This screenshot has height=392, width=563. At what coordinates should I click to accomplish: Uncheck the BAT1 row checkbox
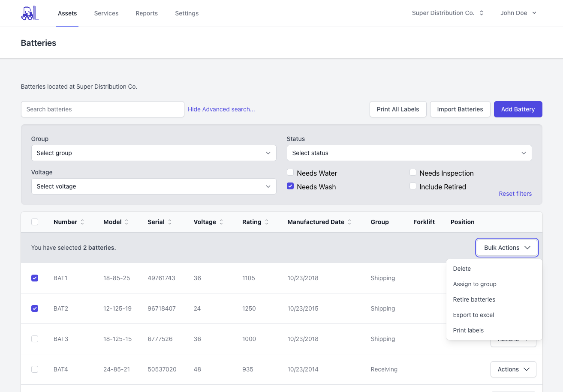click(35, 278)
